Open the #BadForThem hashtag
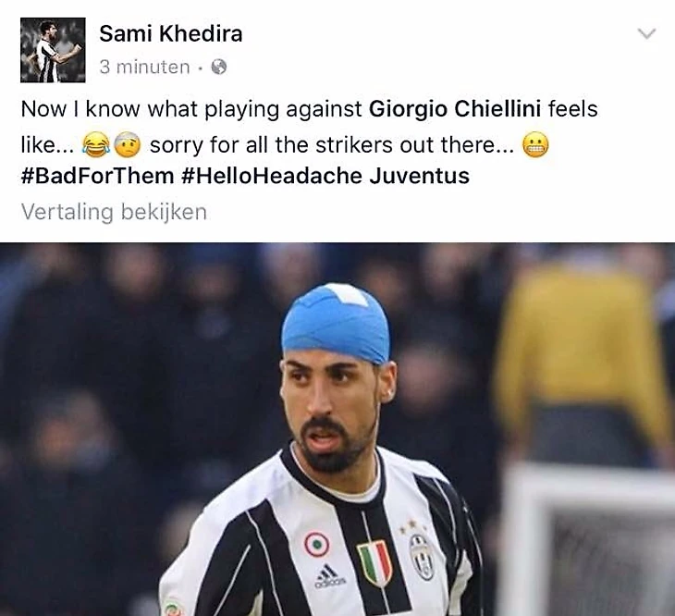Screen dimensions: 675x616 tap(97, 176)
